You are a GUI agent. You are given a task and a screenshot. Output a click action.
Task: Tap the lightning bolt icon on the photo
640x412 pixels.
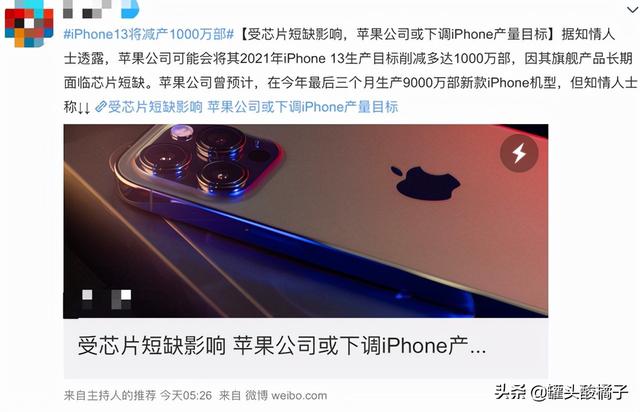coord(519,153)
